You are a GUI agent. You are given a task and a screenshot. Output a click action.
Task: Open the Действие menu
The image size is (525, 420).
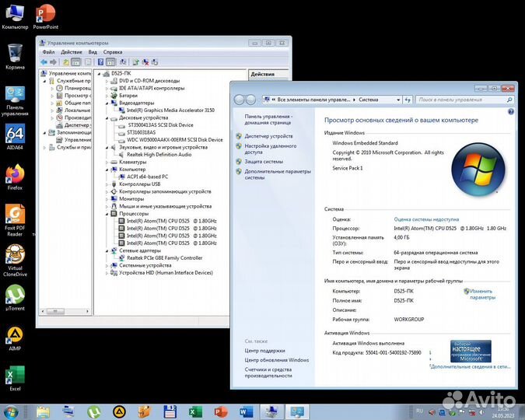pyautogui.click(x=72, y=52)
